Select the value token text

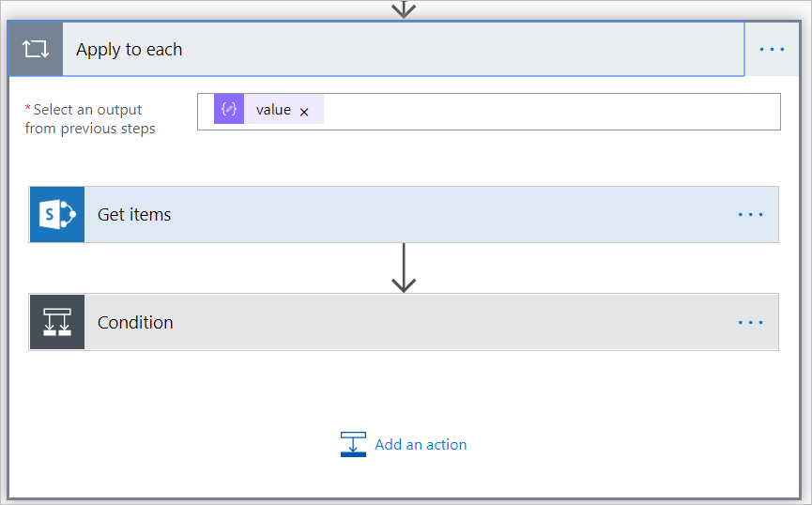coord(273,110)
